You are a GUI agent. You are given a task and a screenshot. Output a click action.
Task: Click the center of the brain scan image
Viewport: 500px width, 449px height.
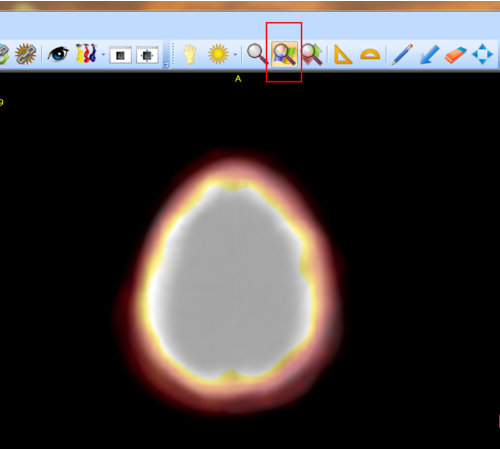click(230, 282)
